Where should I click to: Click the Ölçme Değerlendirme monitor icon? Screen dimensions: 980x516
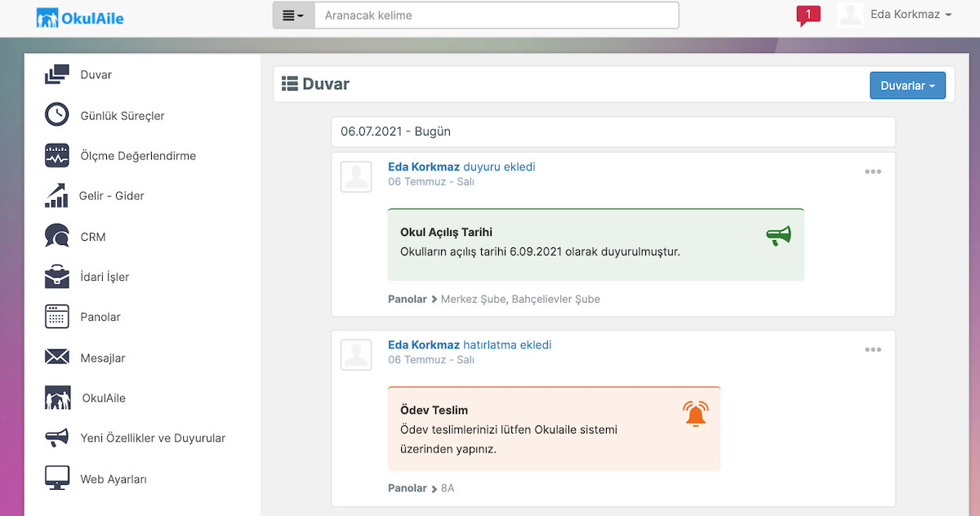pos(57,155)
